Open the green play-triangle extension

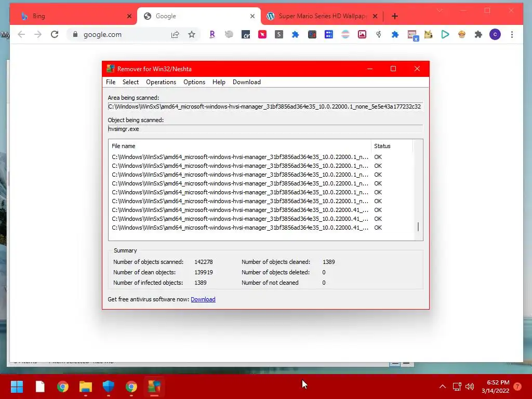click(445, 34)
